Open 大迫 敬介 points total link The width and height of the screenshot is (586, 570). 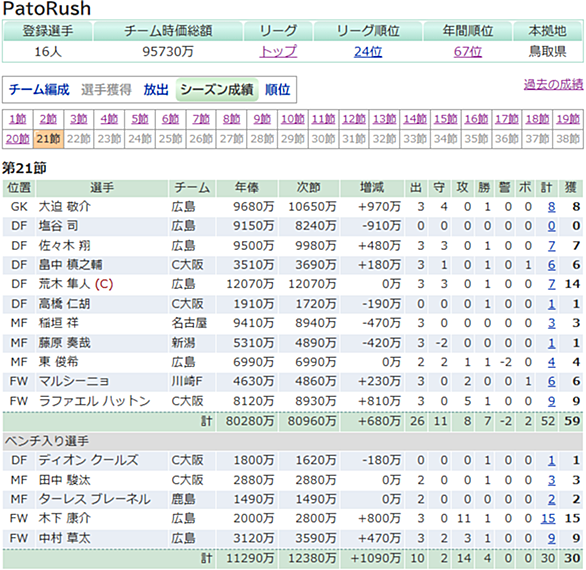pyautogui.click(x=552, y=207)
